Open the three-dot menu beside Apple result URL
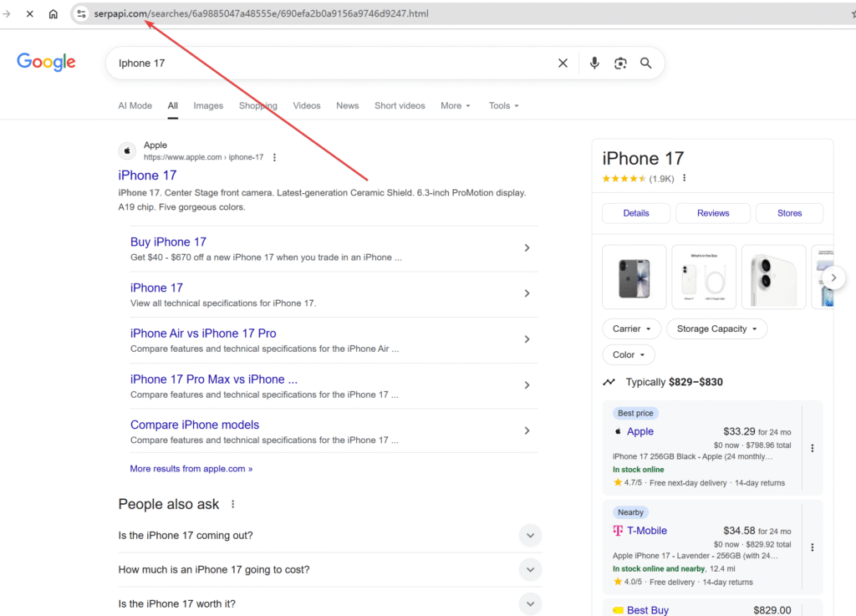 click(274, 157)
